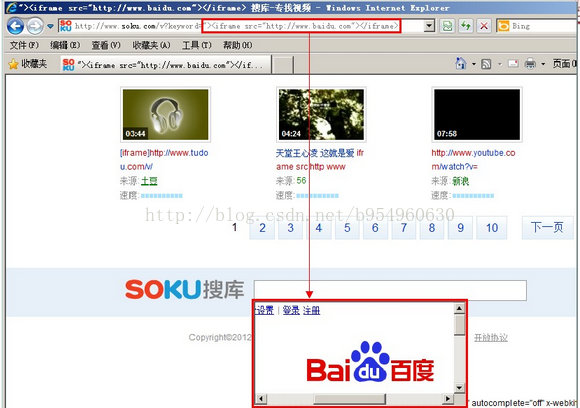This screenshot has width=580, height=408.
Task: Open the 页面 command bar menu
Action: [x=564, y=64]
